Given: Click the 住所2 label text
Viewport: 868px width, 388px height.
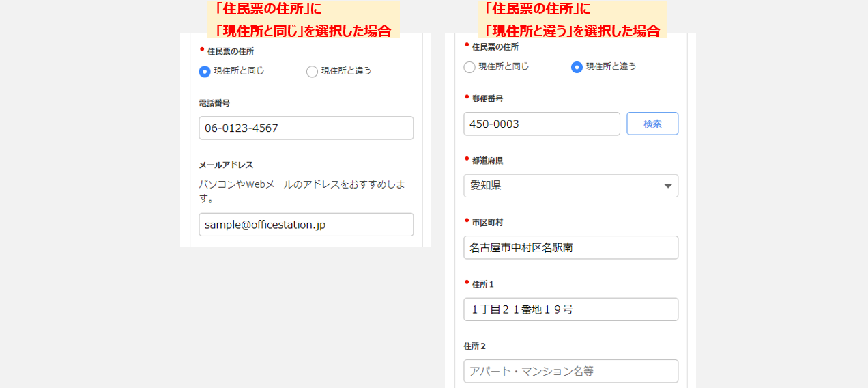Looking at the screenshot, I should tap(475, 346).
